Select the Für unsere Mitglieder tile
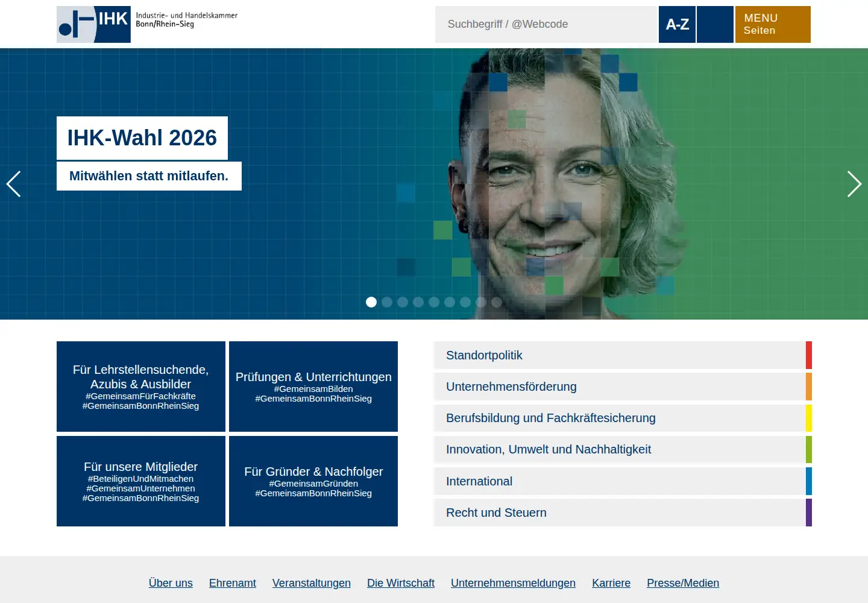Screen dimensions: 868x603 point(141,481)
